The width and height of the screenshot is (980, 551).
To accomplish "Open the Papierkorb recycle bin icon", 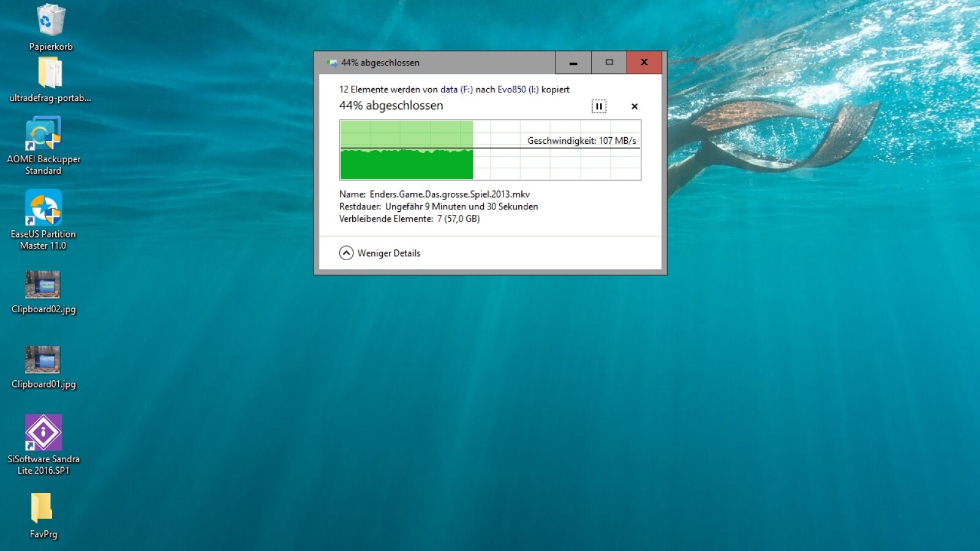I will point(50,21).
